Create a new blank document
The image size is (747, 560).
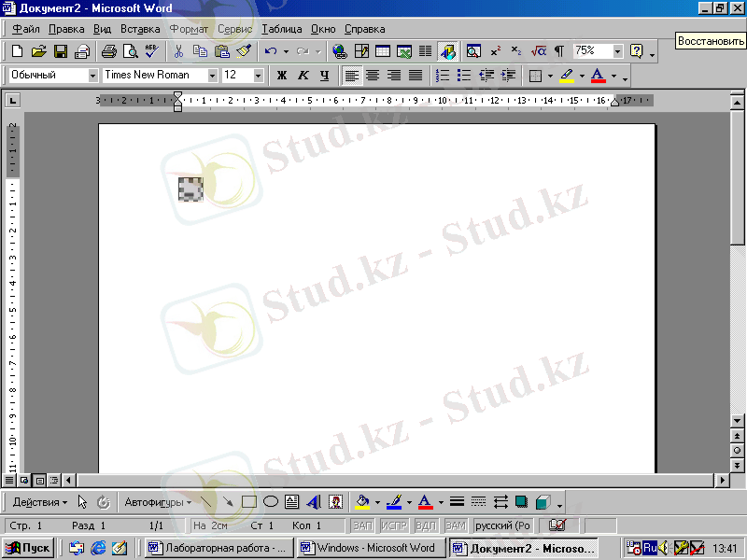(x=17, y=51)
